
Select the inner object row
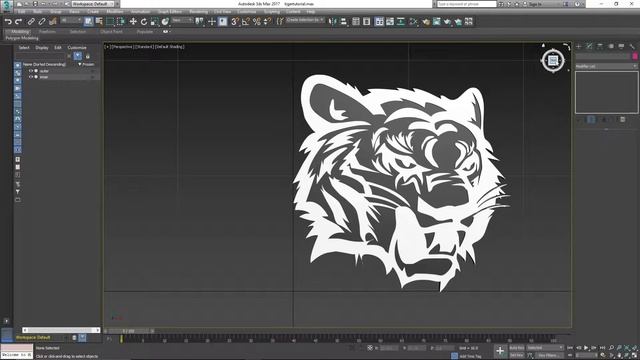(x=61, y=77)
